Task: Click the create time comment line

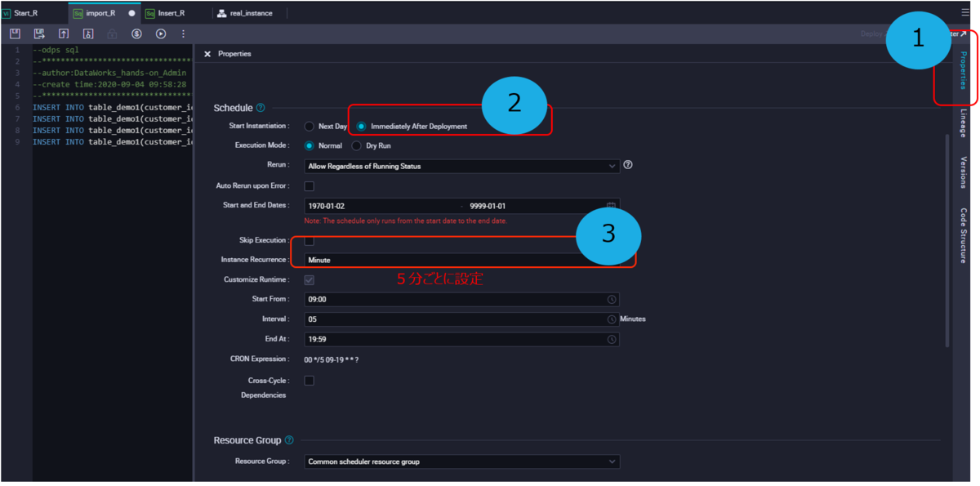Action: [x=109, y=84]
